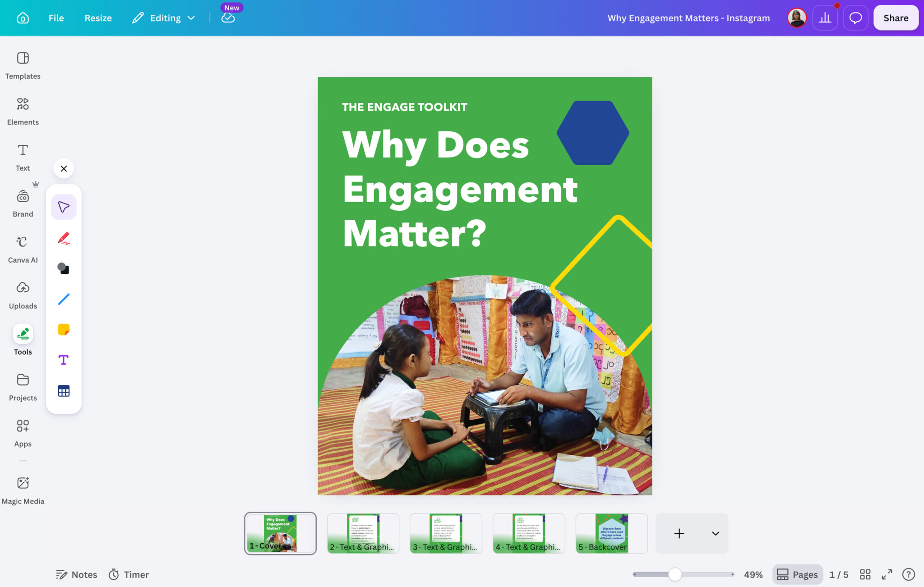Viewport: 924px width, 587px height.
Task: Select the yellow Sticky note tool
Action: 64,330
